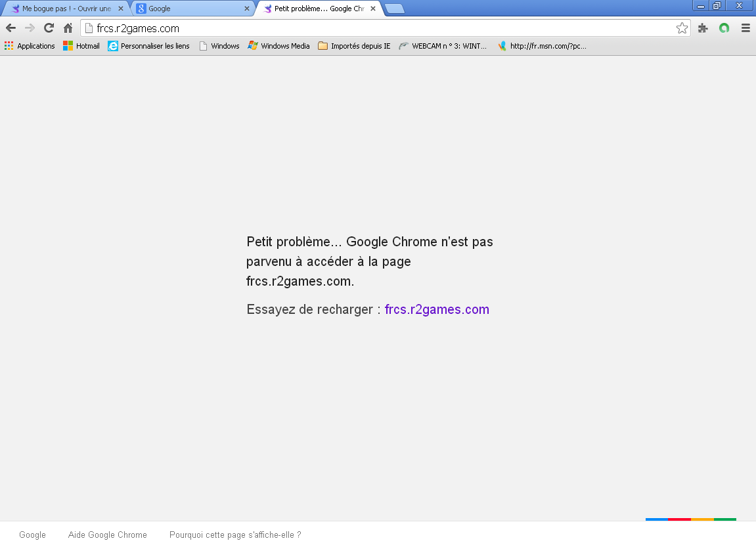The image size is (756, 547).
Task: Go to the home page icon
Action: pos(68,28)
